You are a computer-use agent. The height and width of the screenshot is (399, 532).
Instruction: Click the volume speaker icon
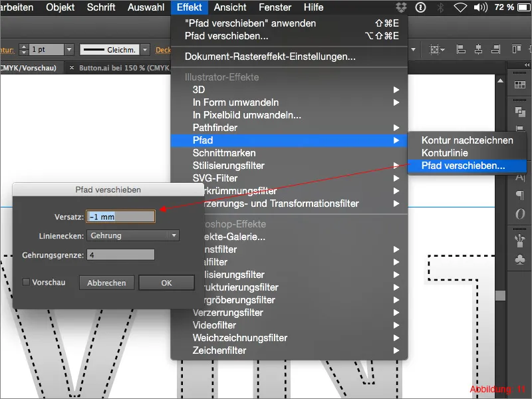[481, 7]
